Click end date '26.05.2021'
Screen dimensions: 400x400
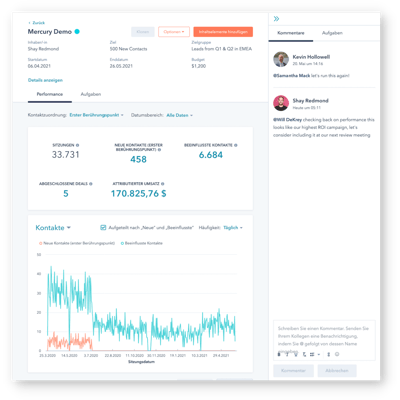coord(121,66)
